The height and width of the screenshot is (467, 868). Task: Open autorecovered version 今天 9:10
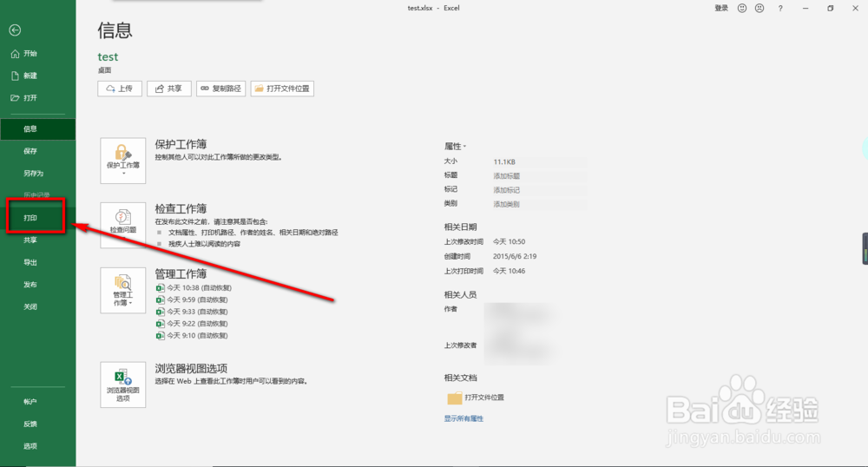[x=192, y=336]
